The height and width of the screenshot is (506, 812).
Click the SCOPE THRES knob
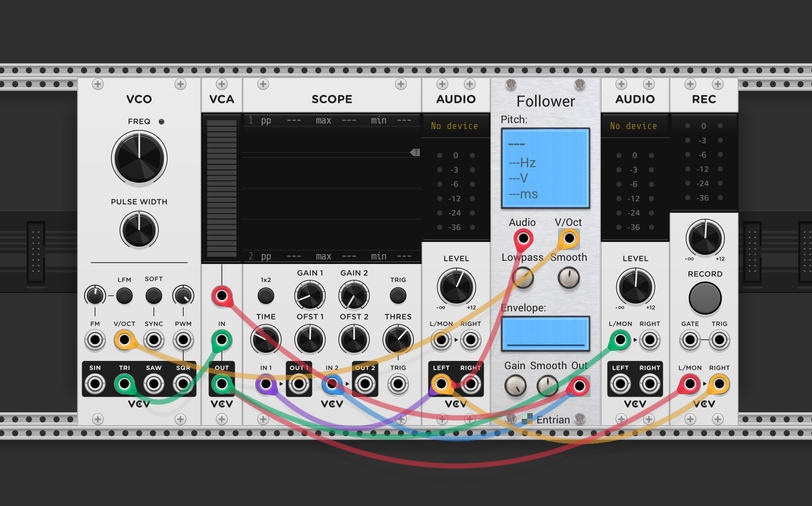click(x=398, y=340)
